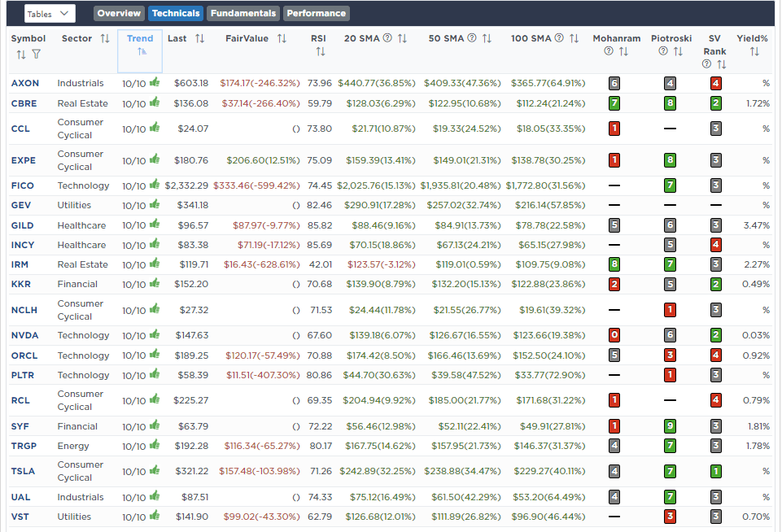Sort by the Trend column
This screenshot has width=782, height=532.
(x=142, y=51)
